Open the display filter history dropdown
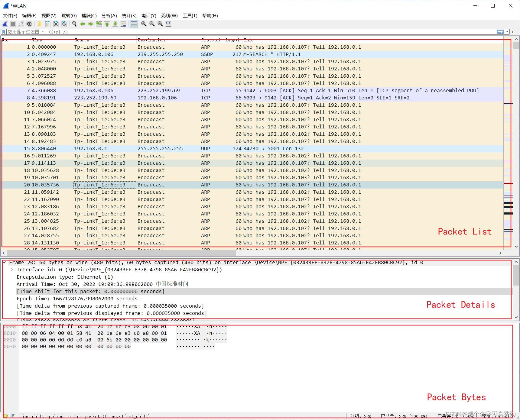Viewport: 520px width, 420px height. click(508, 32)
